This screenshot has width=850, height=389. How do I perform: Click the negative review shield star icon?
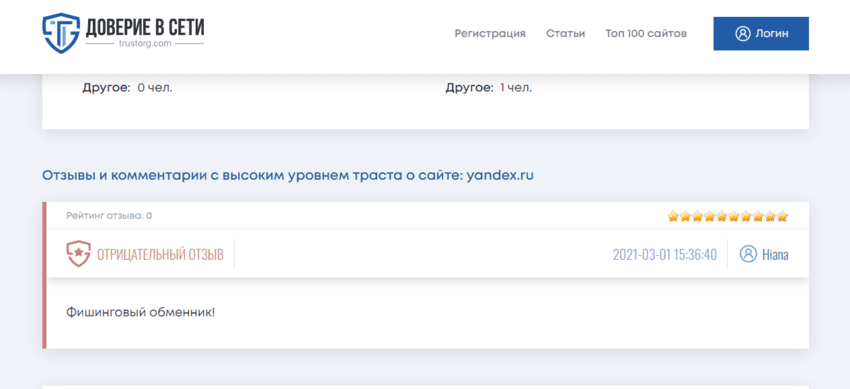tap(79, 254)
